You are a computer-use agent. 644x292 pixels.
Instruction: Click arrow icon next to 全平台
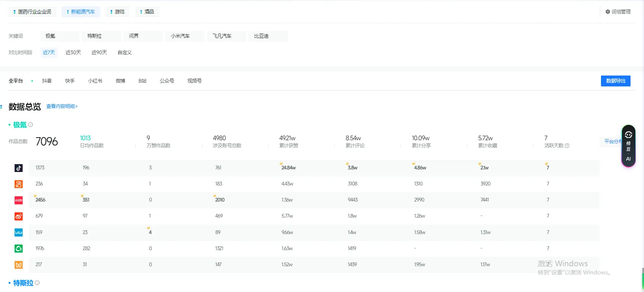(x=32, y=81)
